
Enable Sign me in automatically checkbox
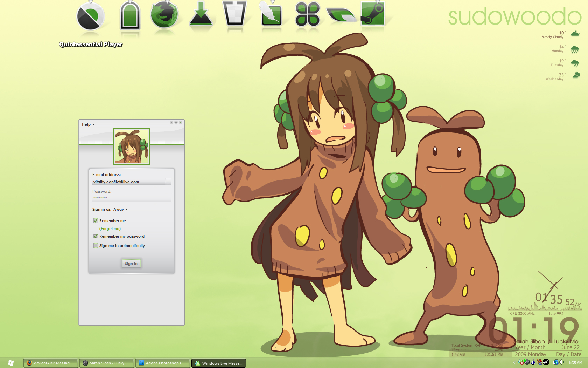(96, 245)
